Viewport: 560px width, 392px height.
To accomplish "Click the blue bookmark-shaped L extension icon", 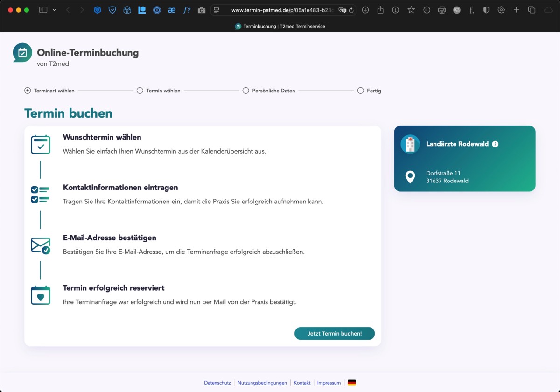I will 142,10.
